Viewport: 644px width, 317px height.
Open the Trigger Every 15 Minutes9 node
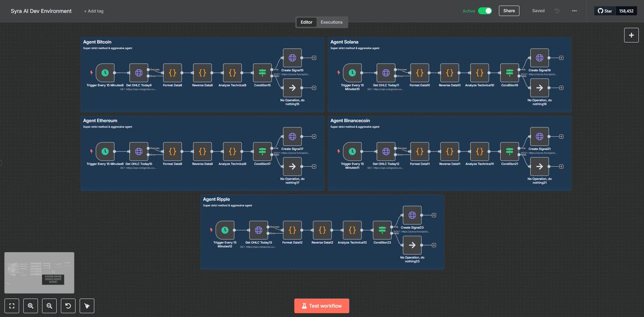point(105,151)
